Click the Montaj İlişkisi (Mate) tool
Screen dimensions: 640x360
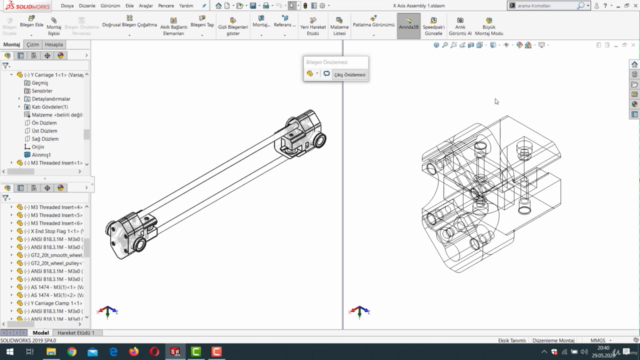(54, 27)
